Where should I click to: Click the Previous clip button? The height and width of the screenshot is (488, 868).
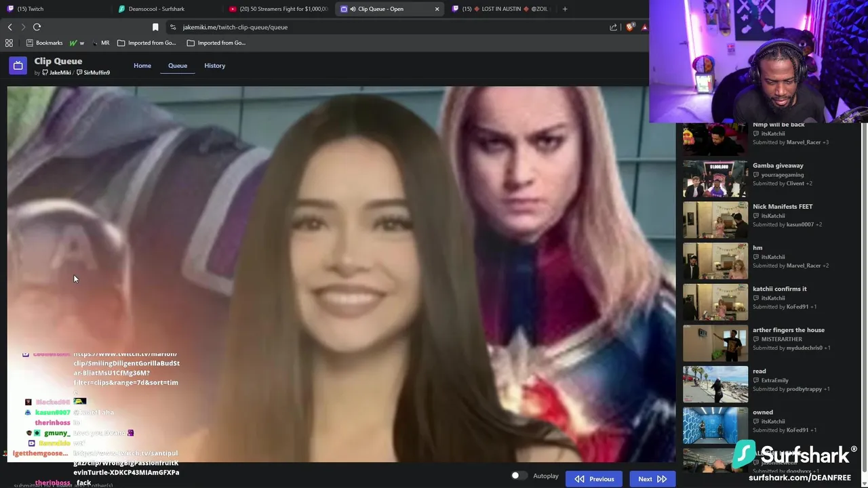pyautogui.click(x=595, y=479)
